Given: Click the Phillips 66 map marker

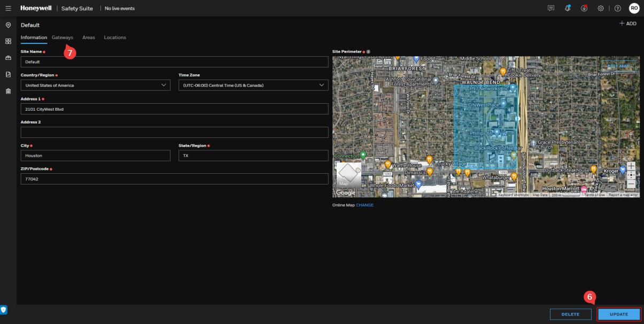Looking at the screenshot, I should coord(496,132).
